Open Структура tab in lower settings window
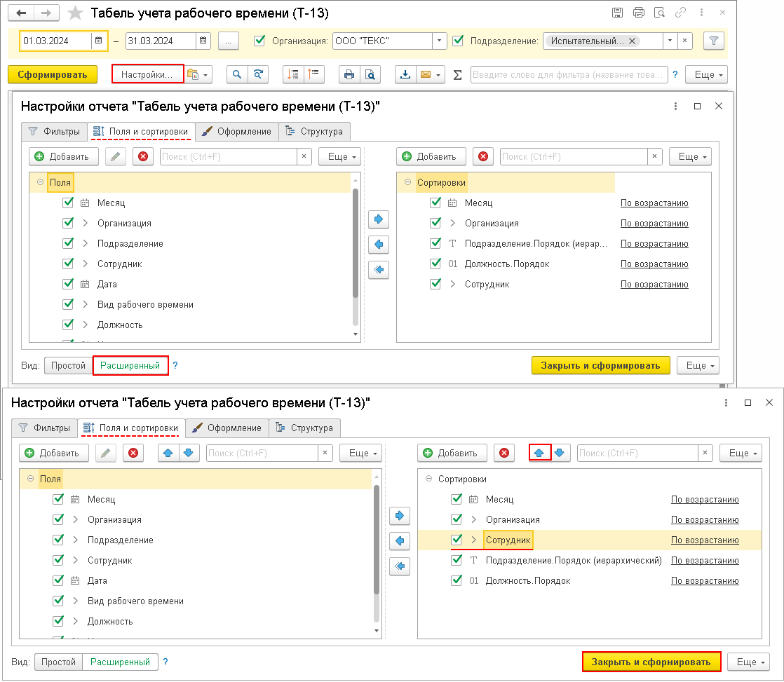 [304, 428]
